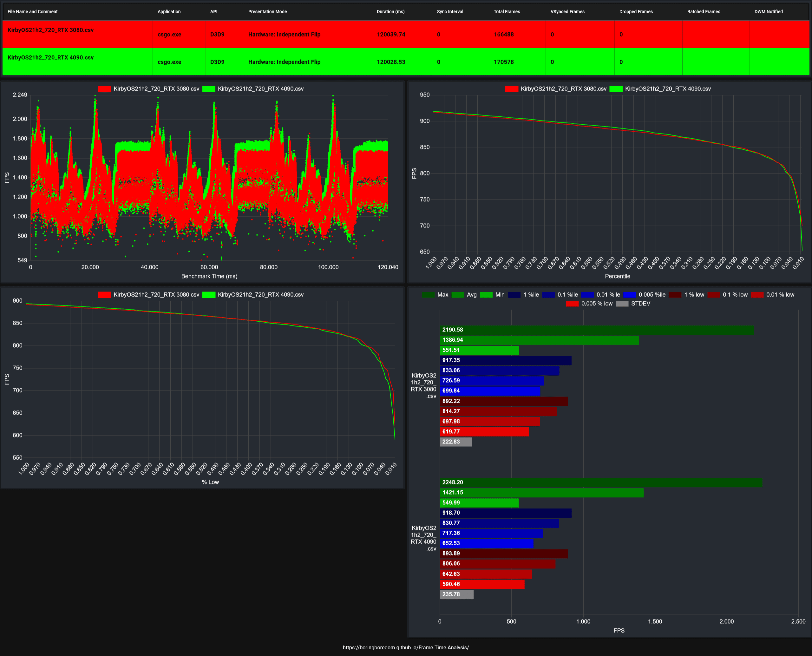Toggle the 0.005 %ile legend swatch
The height and width of the screenshot is (656, 812).
630,295
